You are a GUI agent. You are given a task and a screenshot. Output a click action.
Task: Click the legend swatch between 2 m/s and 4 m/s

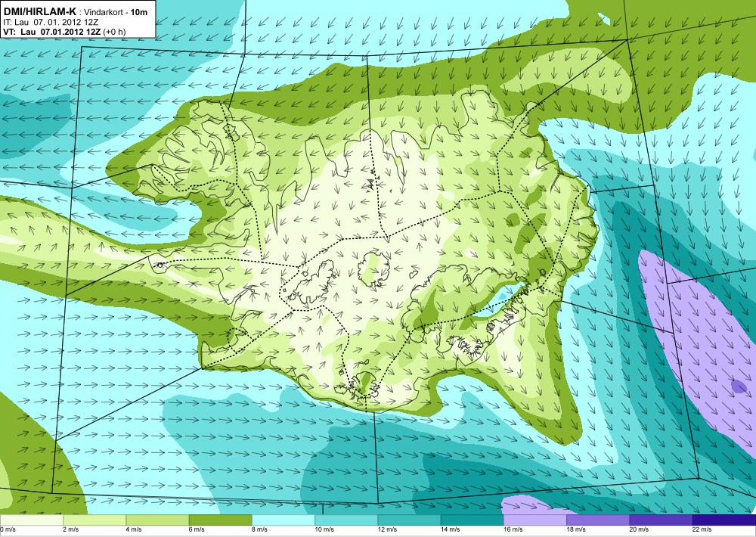coord(94,520)
